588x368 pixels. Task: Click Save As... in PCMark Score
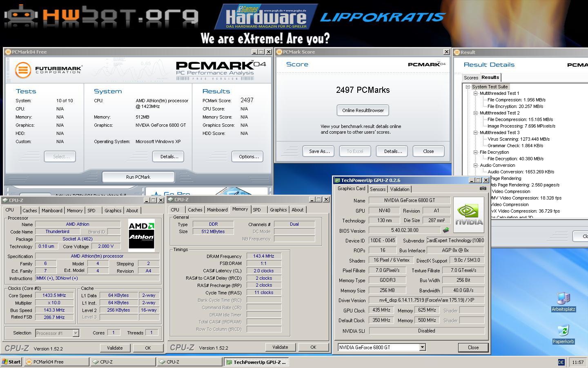[x=319, y=151]
